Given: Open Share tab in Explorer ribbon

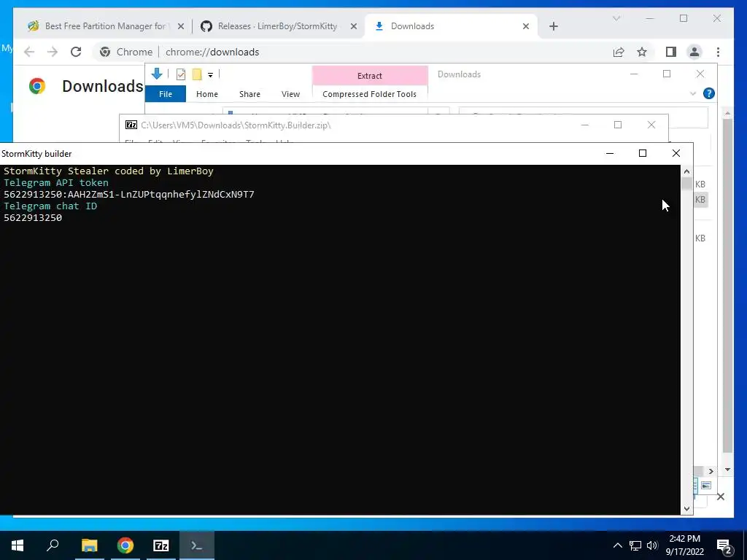Looking at the screenshot, I should [249, 94].
